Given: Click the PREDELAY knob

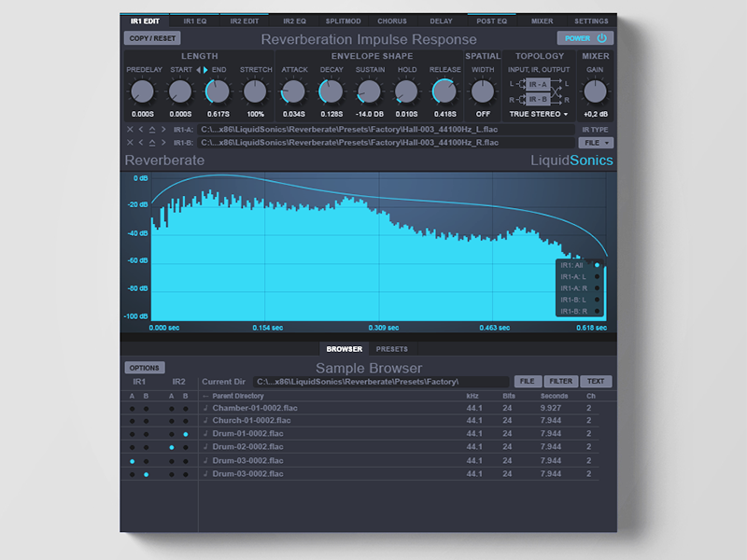Looking at the screenshot, I should 143,91.
